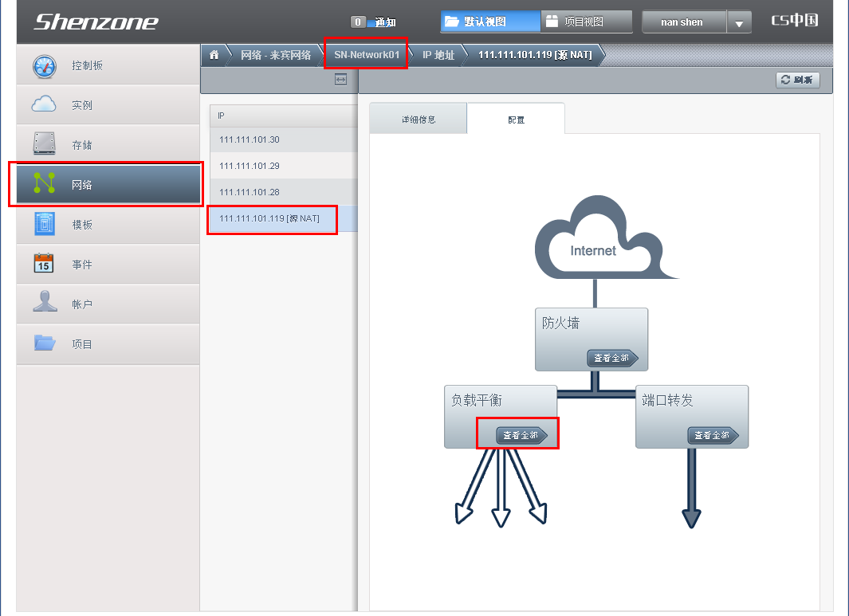
Task: Open Accounts user icon (帐户)
Action: click(45, 303)
